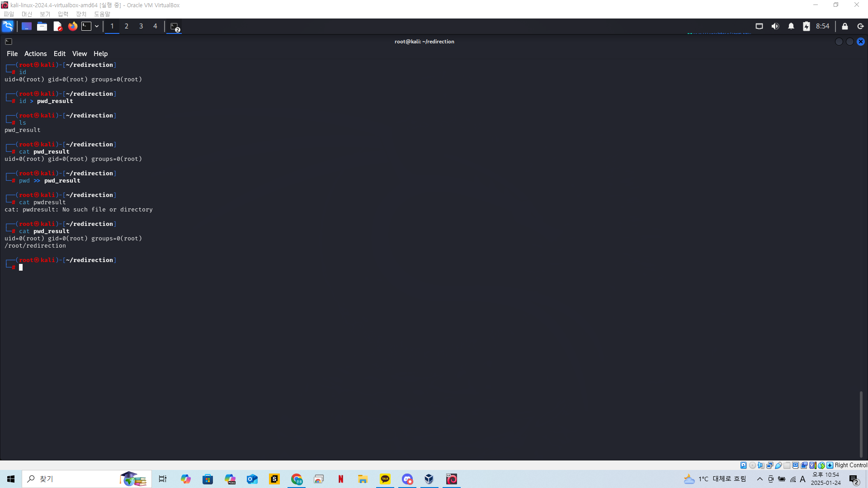Launch Firefox from the Kali panel
Screen dimensions: 868x488
click(72, 26)
